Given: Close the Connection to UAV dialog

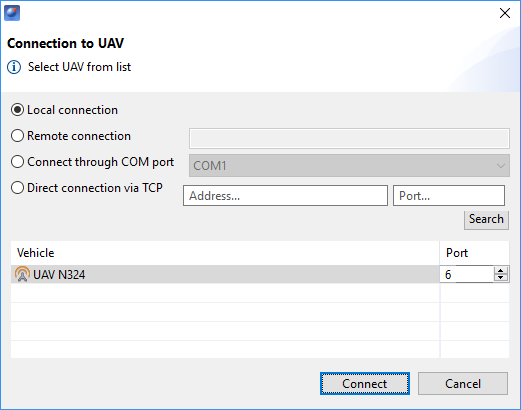Looking at the screenshot, I should (505, 13).
